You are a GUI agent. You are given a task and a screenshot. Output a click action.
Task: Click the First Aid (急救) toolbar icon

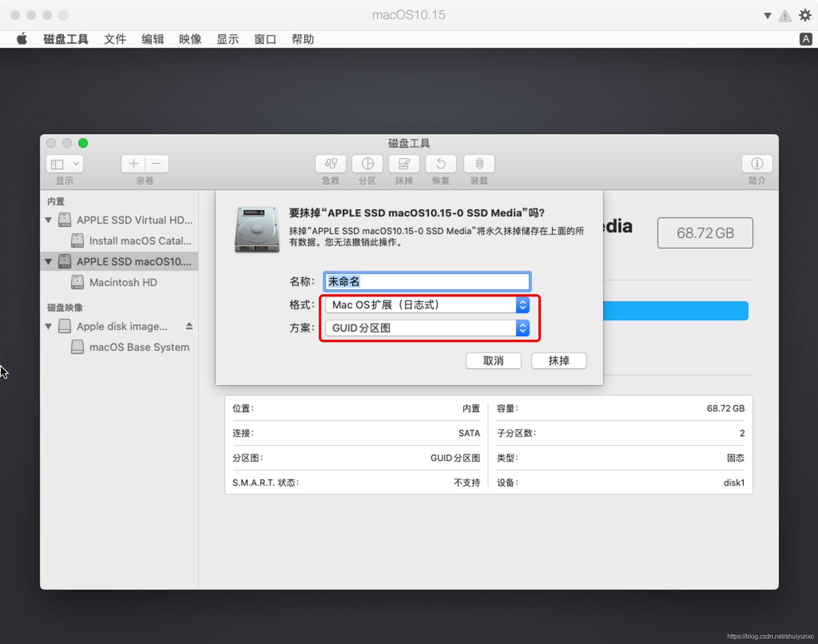[331, 164]
